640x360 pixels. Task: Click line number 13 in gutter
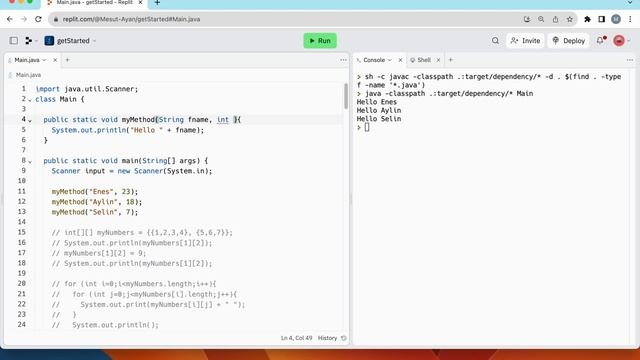(x=22, y=212)
